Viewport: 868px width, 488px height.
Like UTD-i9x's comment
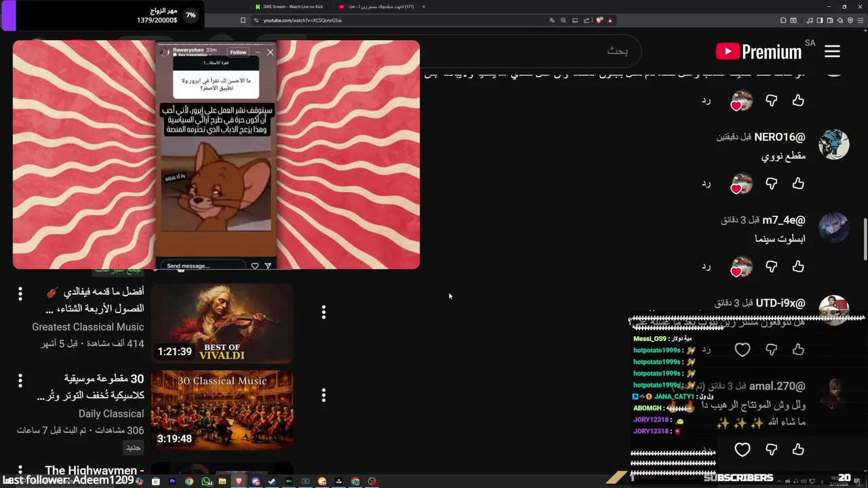click(x=798, y=349)
